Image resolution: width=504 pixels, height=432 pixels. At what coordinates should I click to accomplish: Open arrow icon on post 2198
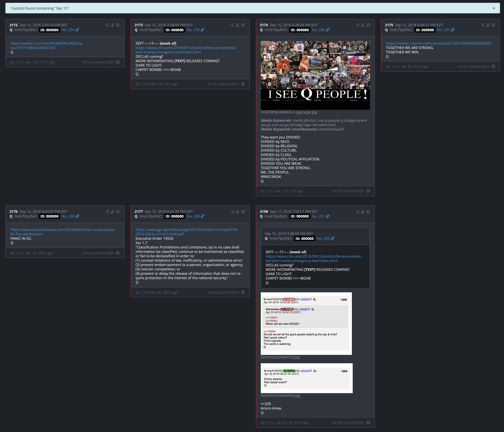(368, 211)
